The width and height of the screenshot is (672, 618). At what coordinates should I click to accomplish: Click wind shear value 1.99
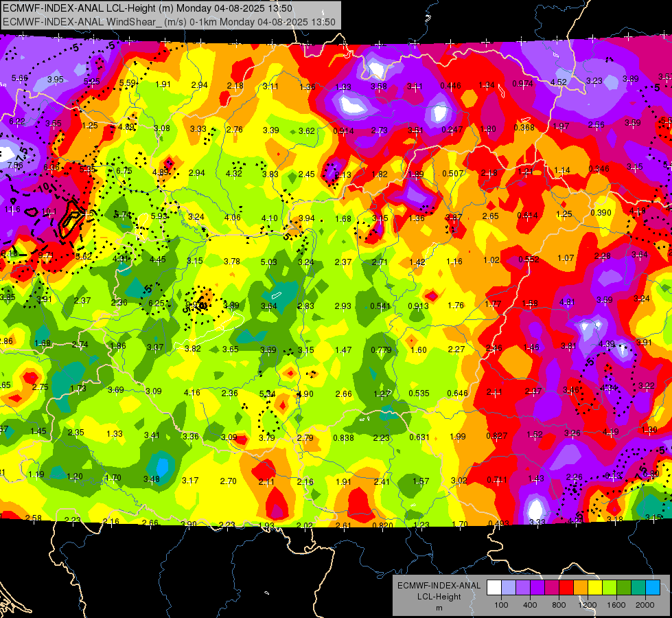point(458,437)
